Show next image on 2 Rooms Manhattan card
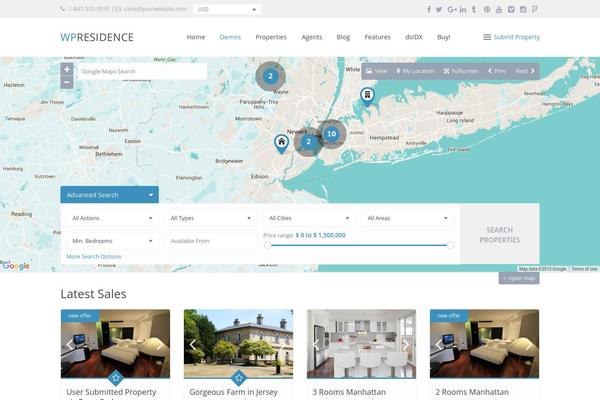 (x=528, y=344)
